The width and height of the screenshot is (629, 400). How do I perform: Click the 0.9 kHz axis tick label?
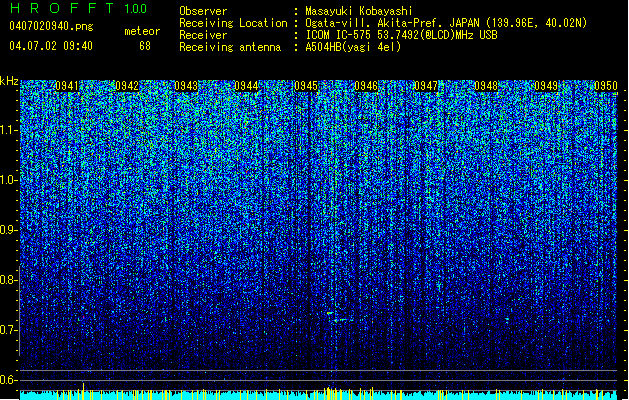coord(8,230)
